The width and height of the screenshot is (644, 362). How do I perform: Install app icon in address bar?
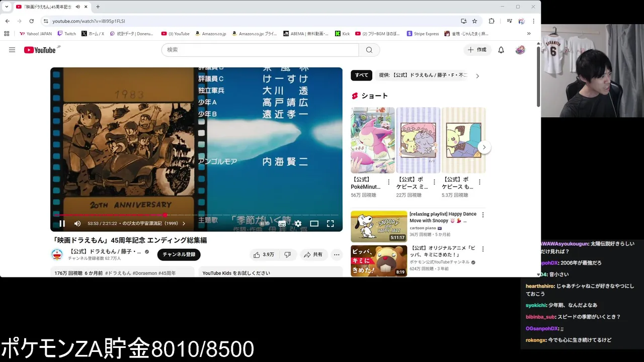463,21
